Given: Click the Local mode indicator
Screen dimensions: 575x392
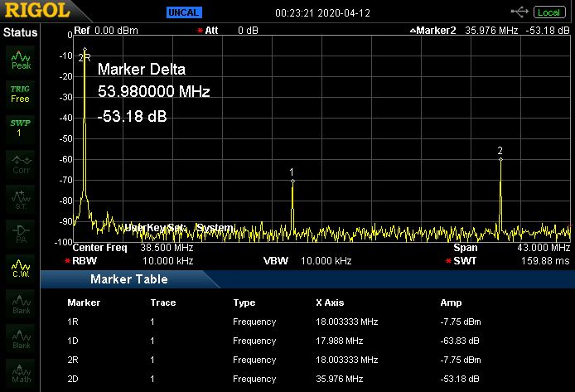Looking at the screenshot, I should (549, 12).
